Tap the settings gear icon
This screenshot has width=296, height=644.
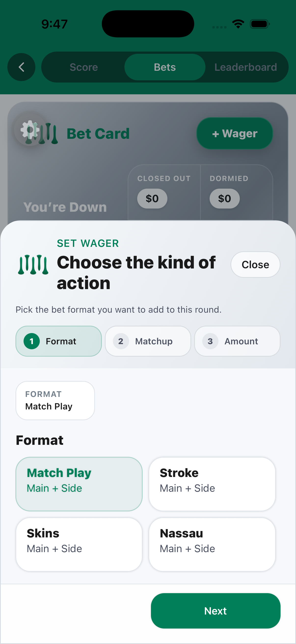[x=30, y=129]
